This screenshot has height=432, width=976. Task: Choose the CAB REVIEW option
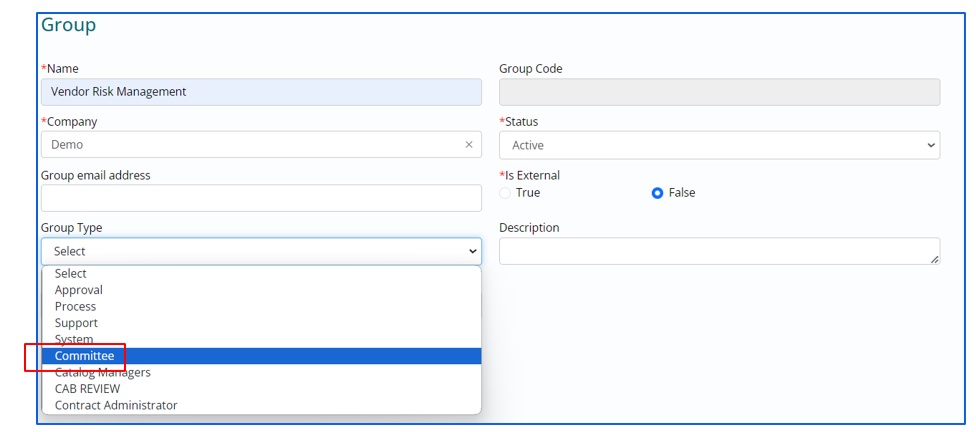pyautogui.click(x=88, y=389)
